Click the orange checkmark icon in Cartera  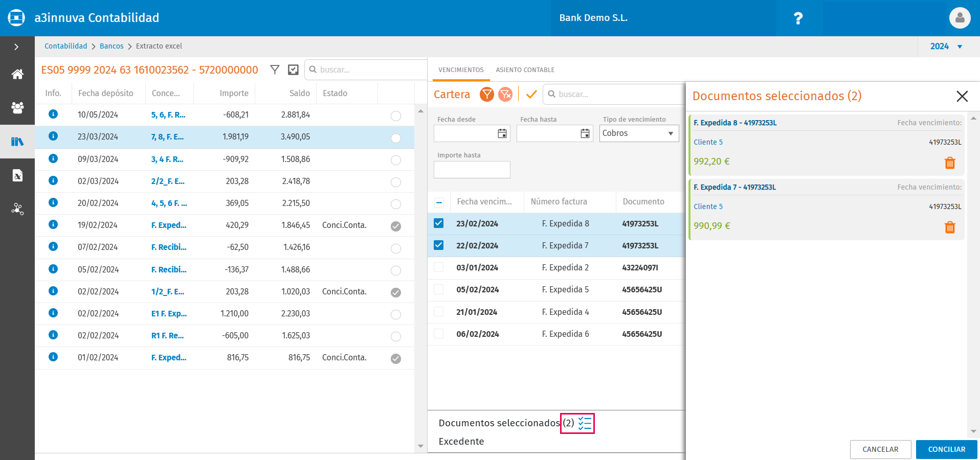tap(531, 94)
